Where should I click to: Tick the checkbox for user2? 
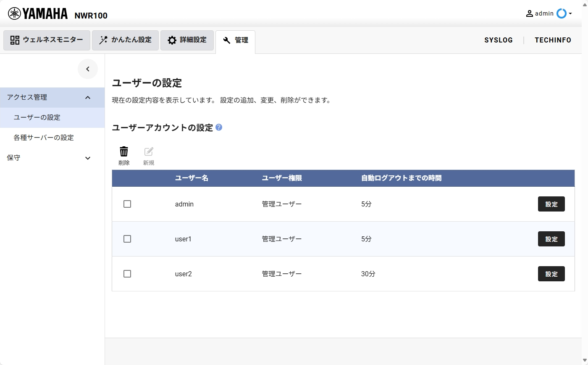click(128, 273)
